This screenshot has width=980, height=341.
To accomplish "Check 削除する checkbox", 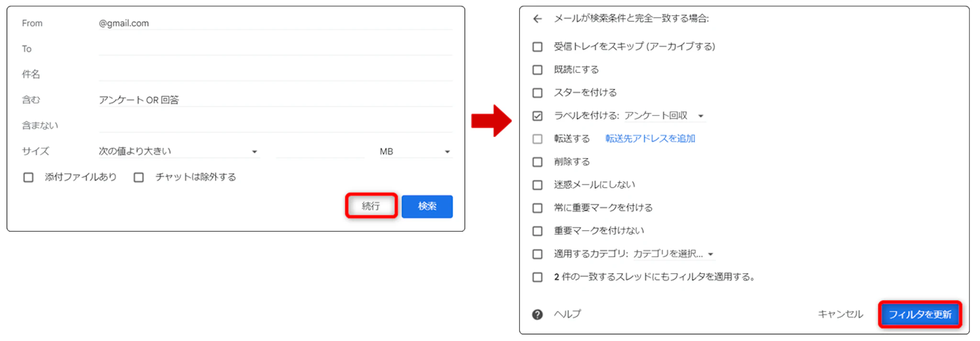I will 537,162.
